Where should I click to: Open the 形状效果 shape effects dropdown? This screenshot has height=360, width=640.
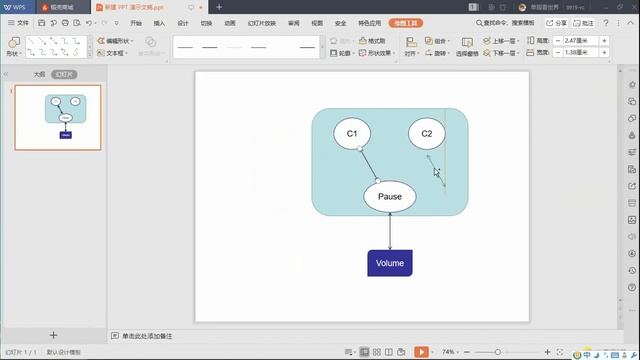coord(378,53)
